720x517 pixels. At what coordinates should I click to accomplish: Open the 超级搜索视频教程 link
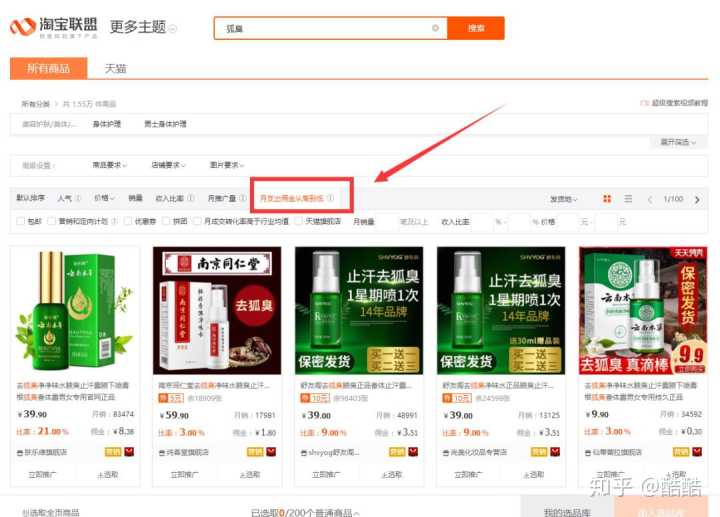point(675,103)
